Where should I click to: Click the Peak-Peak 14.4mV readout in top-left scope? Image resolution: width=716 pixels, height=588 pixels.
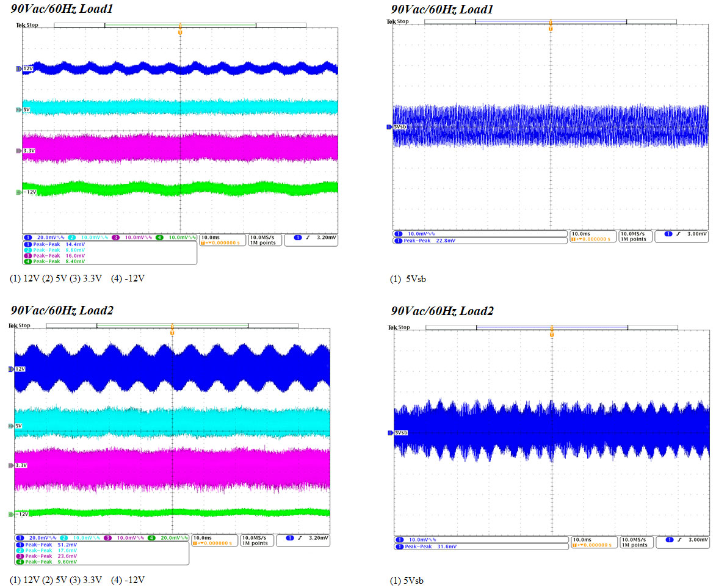(59, 244)
